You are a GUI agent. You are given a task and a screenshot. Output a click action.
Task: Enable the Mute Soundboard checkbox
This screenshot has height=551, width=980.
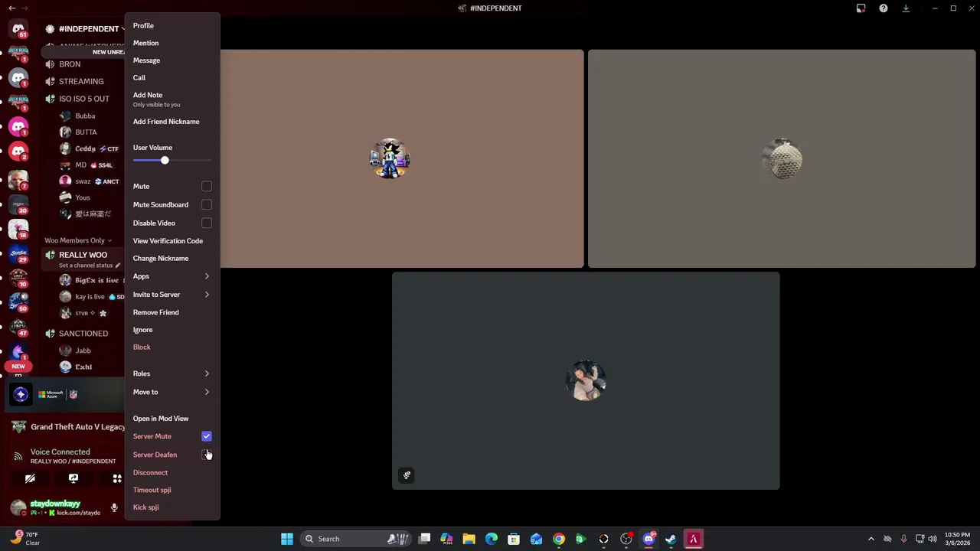pyautogui.click(x=207, y=205)
